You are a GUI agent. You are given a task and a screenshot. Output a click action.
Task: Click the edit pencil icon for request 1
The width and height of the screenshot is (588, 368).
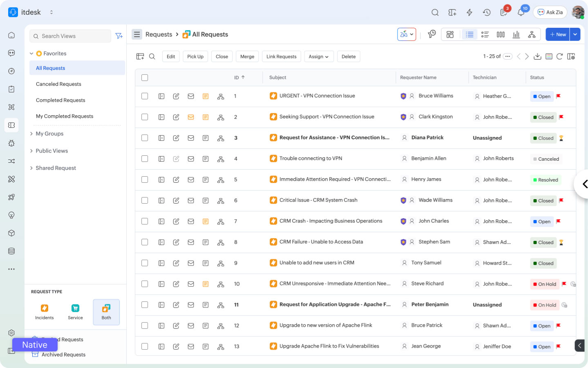pyautogui.click(x=176, y=96)
